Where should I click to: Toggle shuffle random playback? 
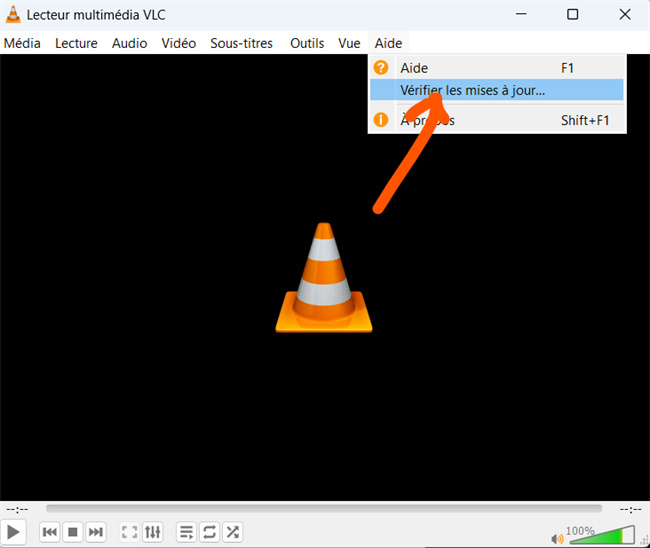pos(233,532)
